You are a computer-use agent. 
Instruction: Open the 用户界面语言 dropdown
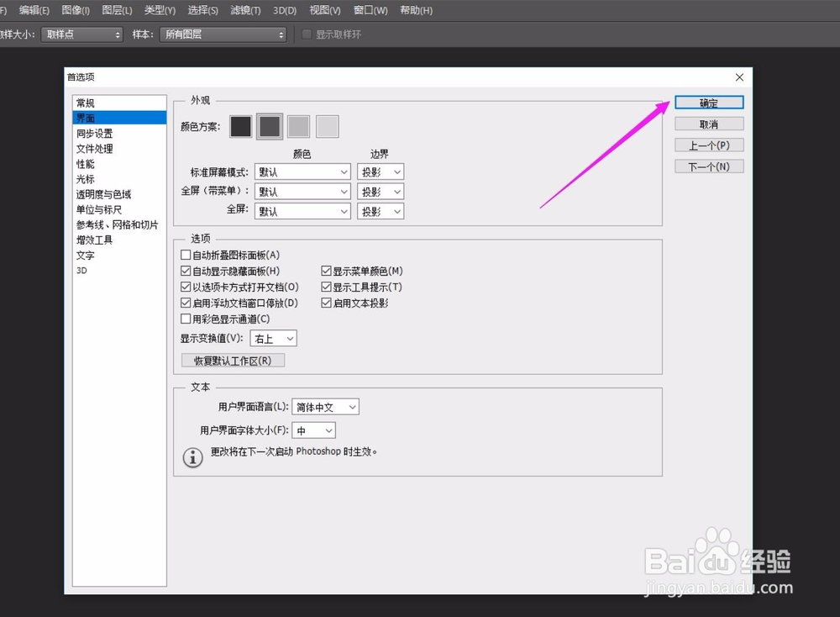325,406
